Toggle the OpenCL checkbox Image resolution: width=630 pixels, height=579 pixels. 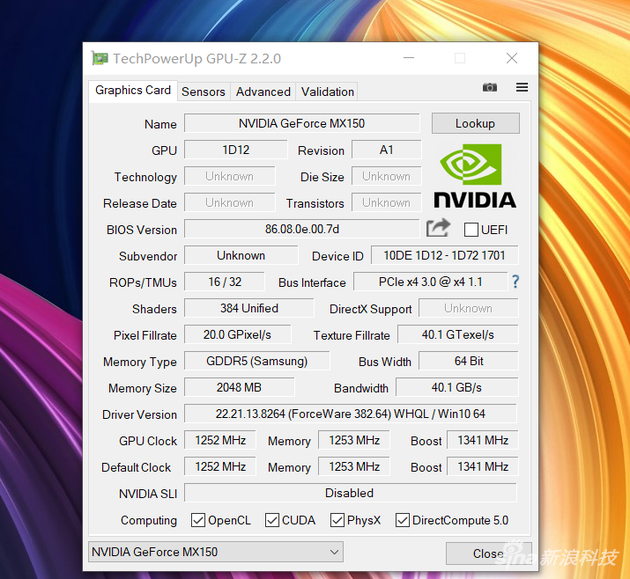pos(198,520)
